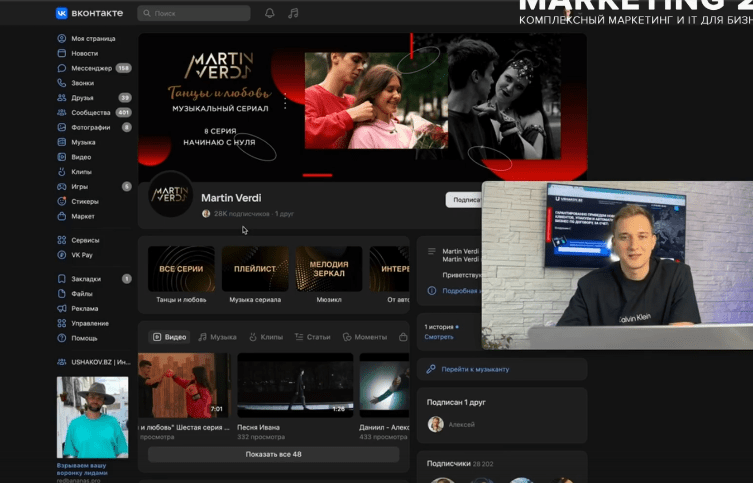
Task: Select the Музыка content tab
Action: 218,337
